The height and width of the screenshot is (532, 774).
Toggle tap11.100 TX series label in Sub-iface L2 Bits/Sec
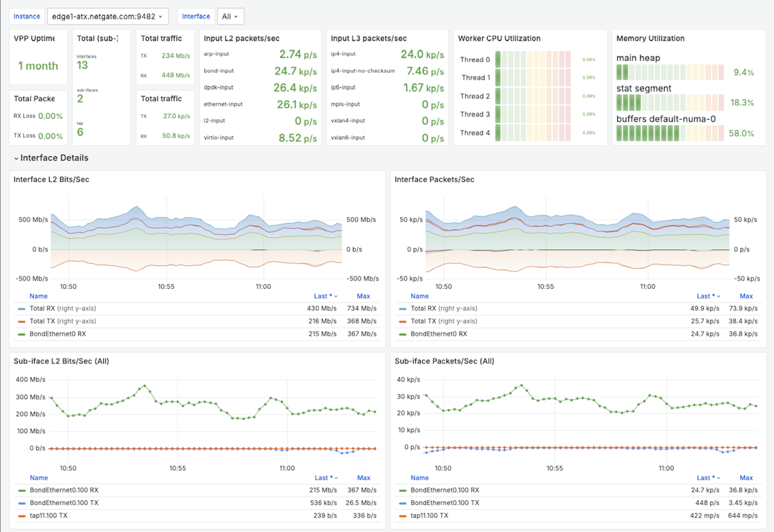pos(48,516)
